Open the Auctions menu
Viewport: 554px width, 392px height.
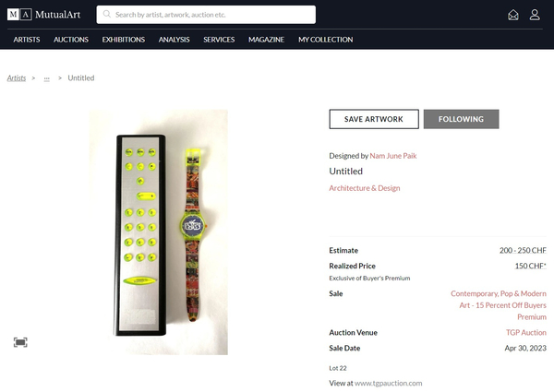tap(71, 40)
